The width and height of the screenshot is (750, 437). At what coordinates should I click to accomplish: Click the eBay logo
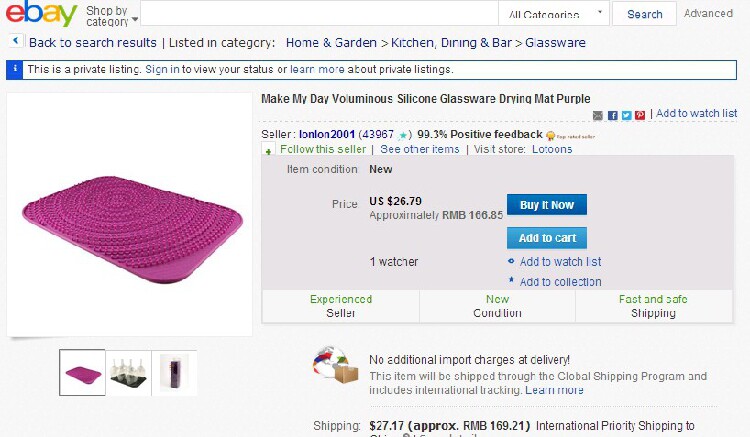[40, 15]
